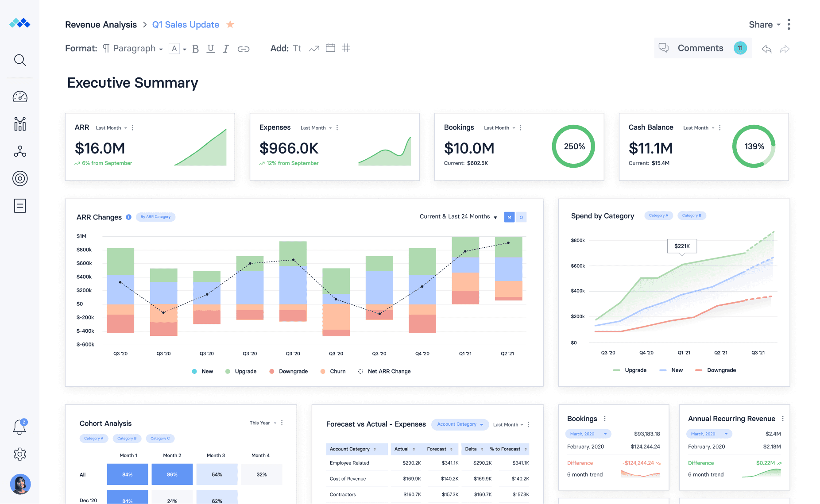The width and height of the screenshot is (820, 504).
Task: Open the Comments panel
Action: coord(700,48)
